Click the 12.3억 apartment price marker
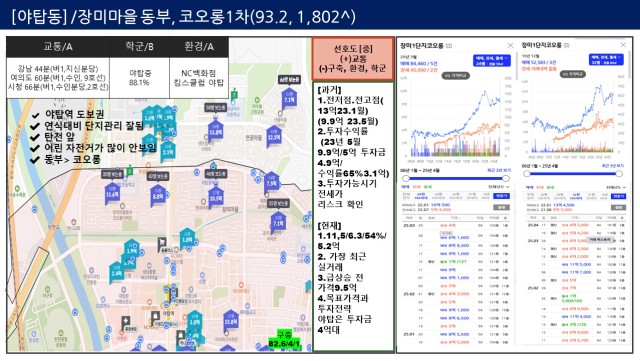 pos(273,135)
